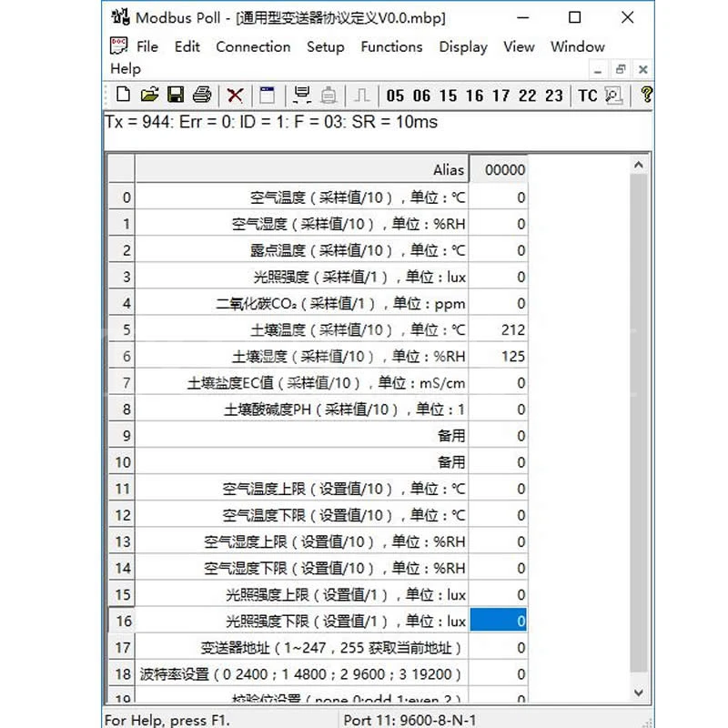Click the document icon left of File
The image size is (728, 728).
118,46
